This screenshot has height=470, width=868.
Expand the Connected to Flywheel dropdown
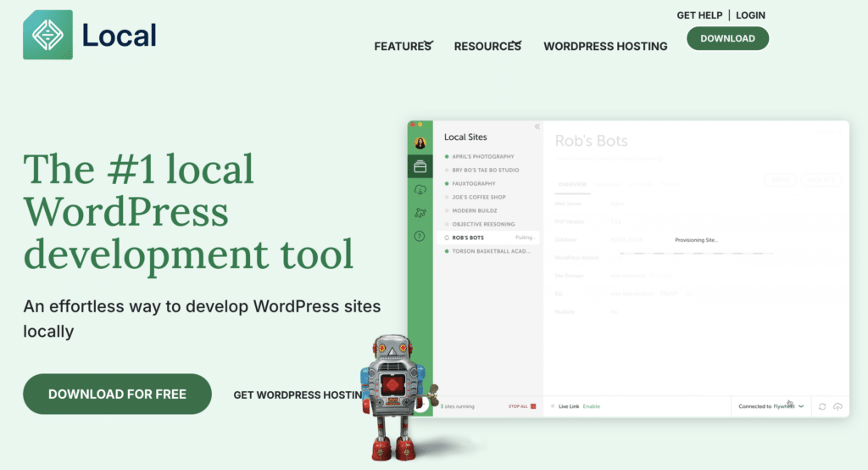point(800,406)
